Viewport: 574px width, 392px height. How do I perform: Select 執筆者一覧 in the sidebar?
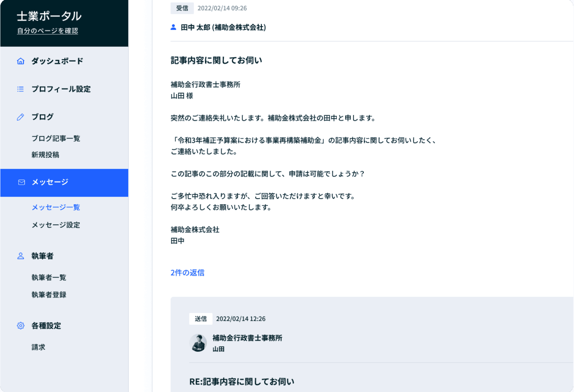(x=49, y=278)
